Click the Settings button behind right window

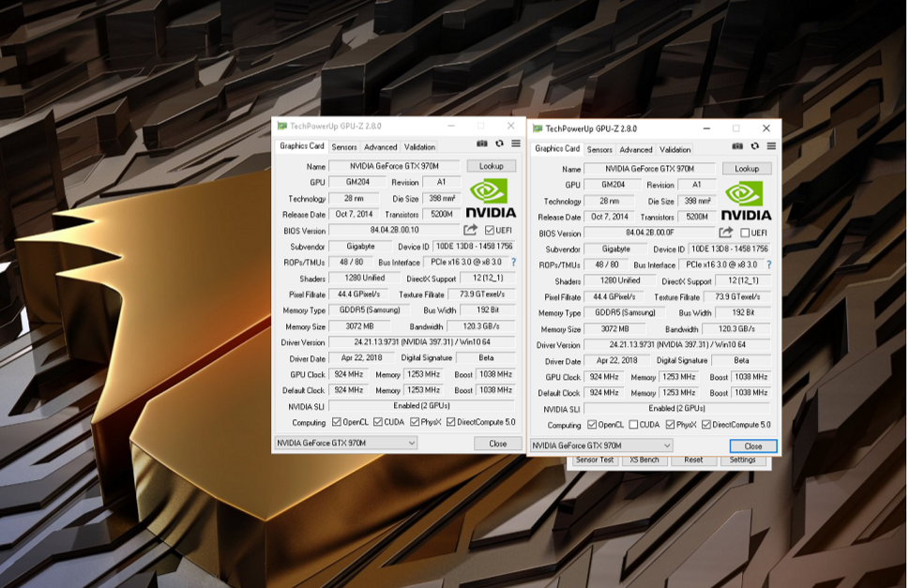[743, 460]
